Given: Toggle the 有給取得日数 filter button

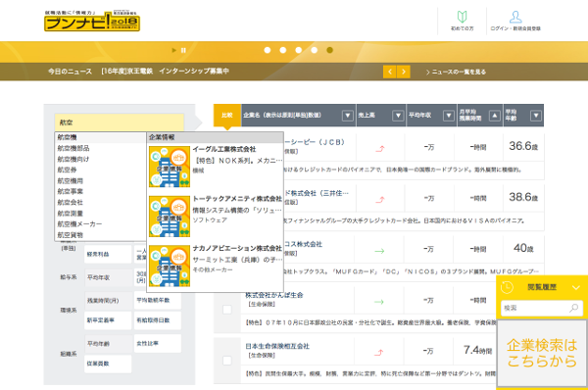Looking at the screenshot, I should coord(158,320).
